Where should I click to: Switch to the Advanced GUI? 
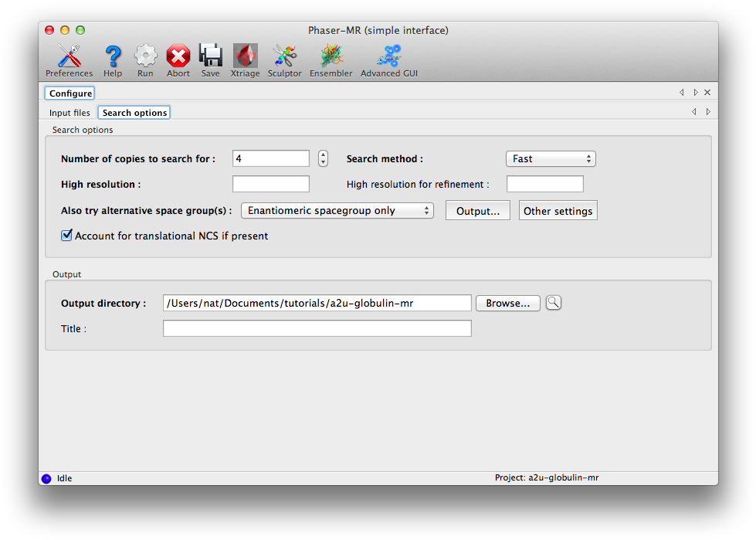(389, 60)
